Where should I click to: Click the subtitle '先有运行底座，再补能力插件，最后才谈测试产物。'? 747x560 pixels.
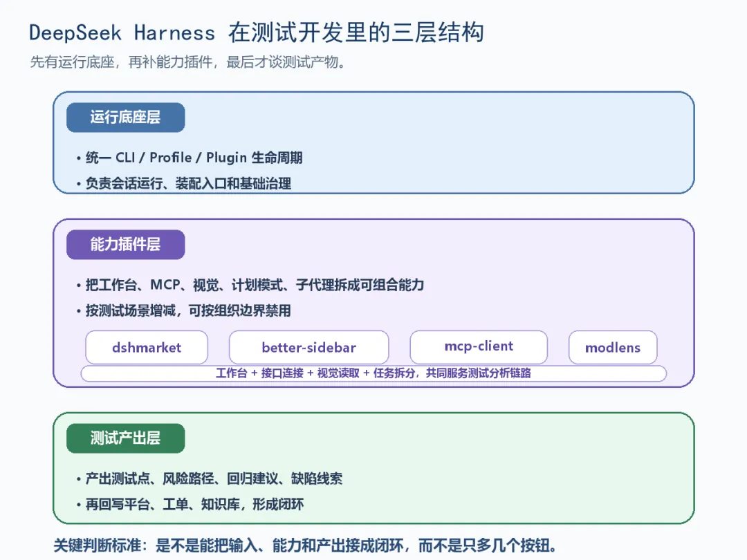(x=187, y=62)
